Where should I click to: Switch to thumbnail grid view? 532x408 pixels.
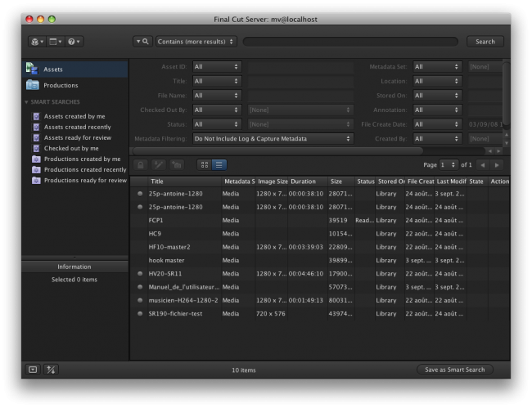tap(205, 165)
